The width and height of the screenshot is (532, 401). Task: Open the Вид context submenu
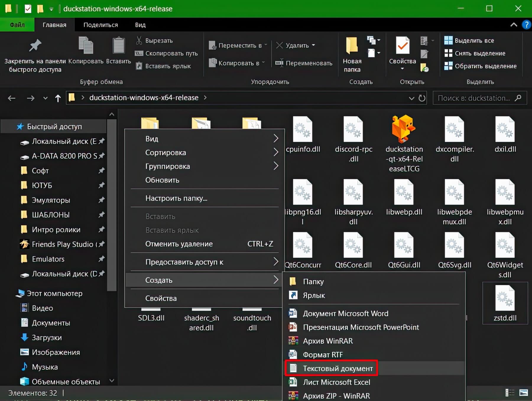click(205, 138)
